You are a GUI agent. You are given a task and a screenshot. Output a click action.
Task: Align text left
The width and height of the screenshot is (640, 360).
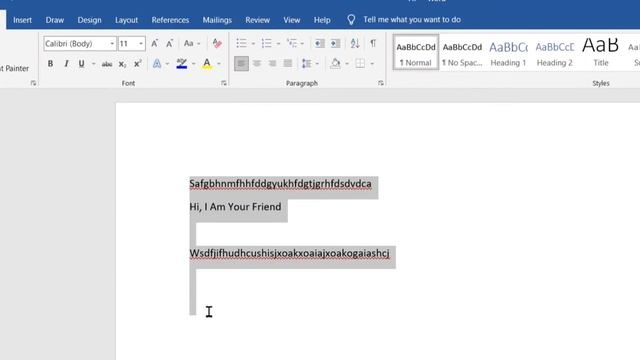(241, 64)
